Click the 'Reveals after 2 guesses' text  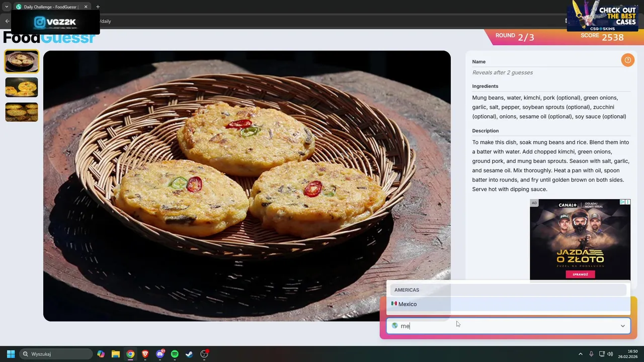502,72
